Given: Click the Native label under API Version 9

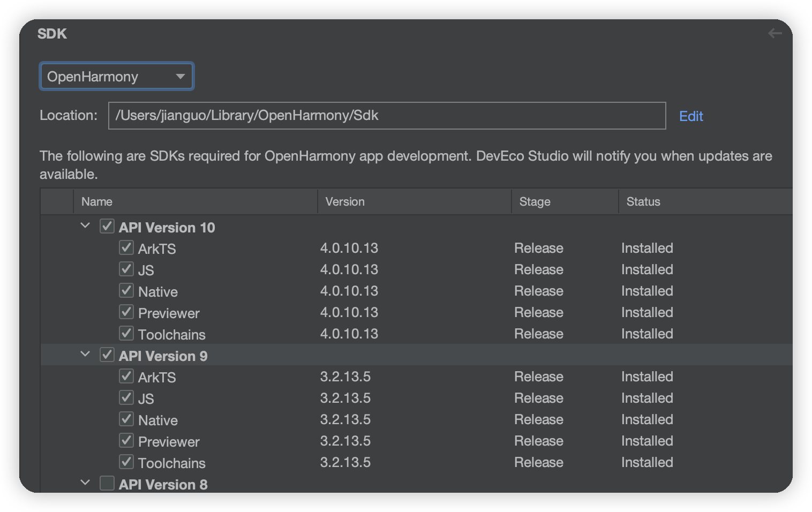Looking at the screenshot, I should pyautogui.click(x=158, y=420).
